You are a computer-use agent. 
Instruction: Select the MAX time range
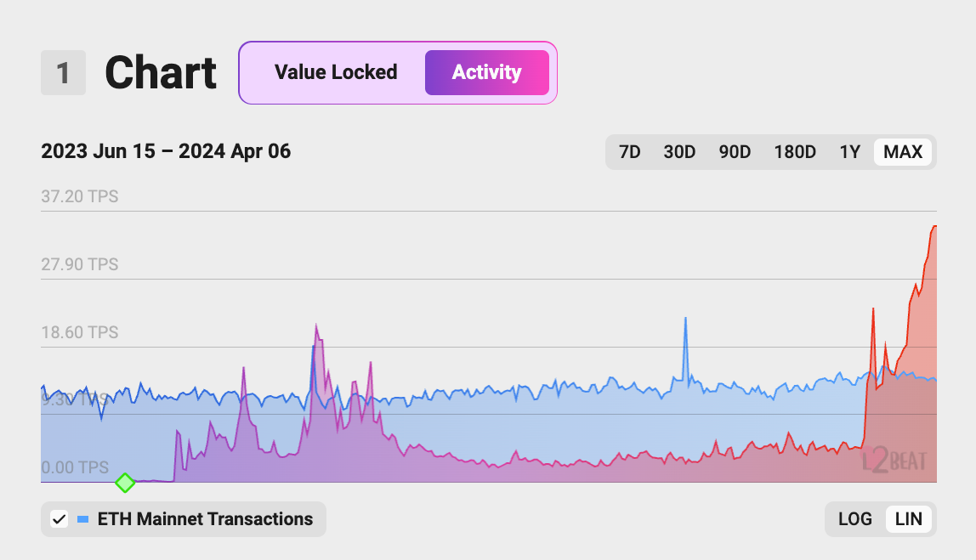(x=903, y=152)
